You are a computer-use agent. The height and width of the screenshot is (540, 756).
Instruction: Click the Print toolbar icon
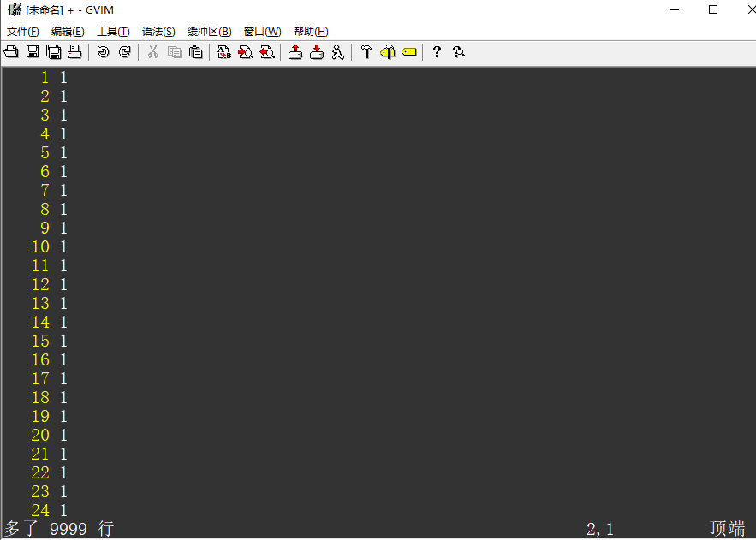(74, 52)
